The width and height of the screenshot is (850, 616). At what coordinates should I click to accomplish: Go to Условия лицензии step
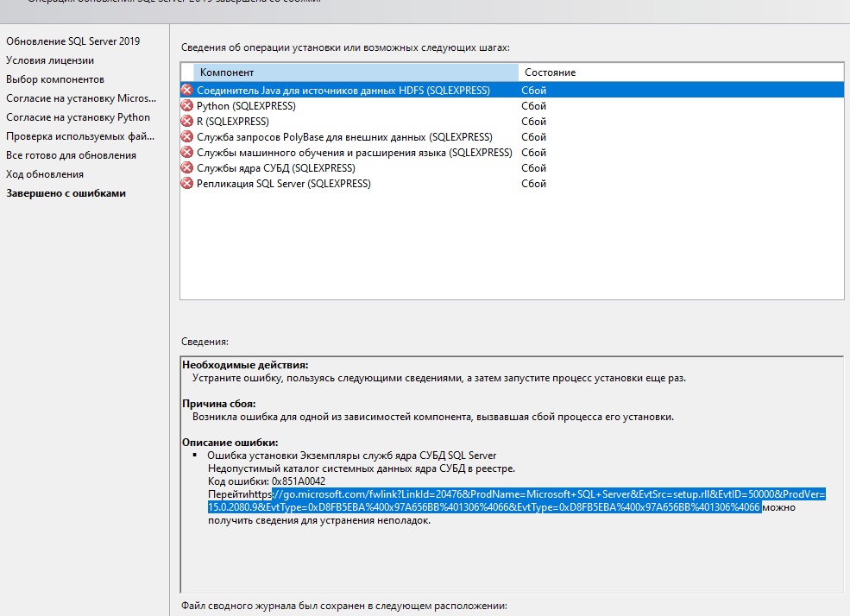50,60
